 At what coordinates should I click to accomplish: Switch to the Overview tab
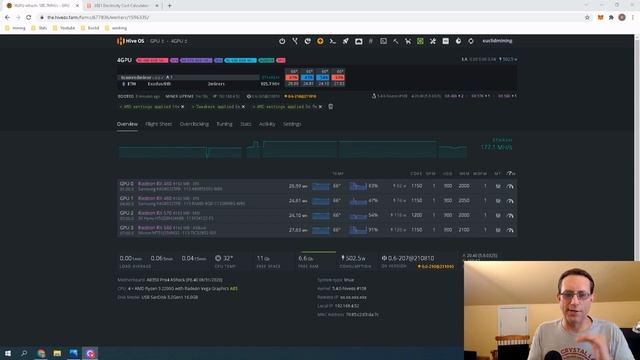(x=127, y=124)
